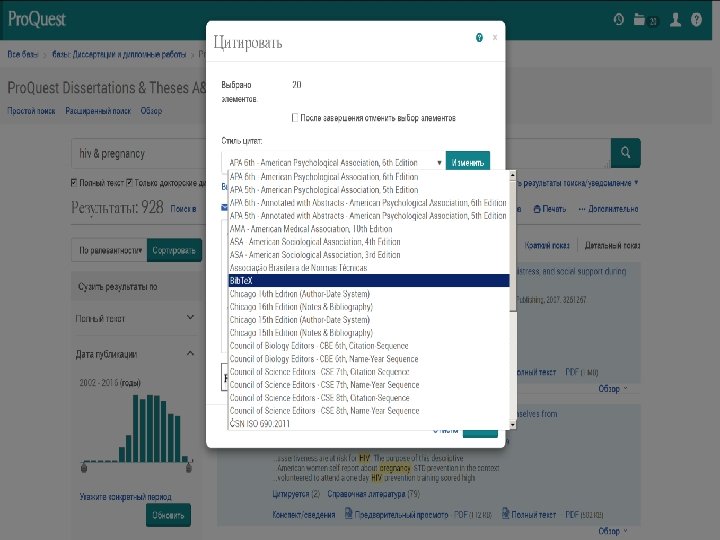Toggle the 'Только докторские' checkbox
Viewport: 720px width, 540px height.
coord(129,183)
